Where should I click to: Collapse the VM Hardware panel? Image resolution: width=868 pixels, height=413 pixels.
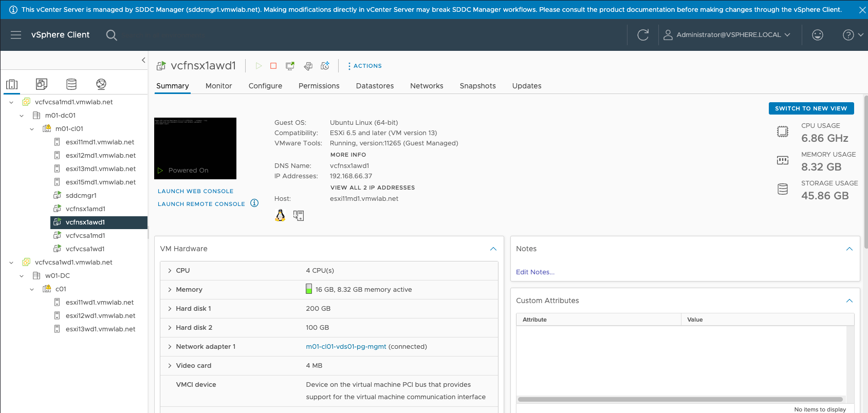[x=493, y=249]
